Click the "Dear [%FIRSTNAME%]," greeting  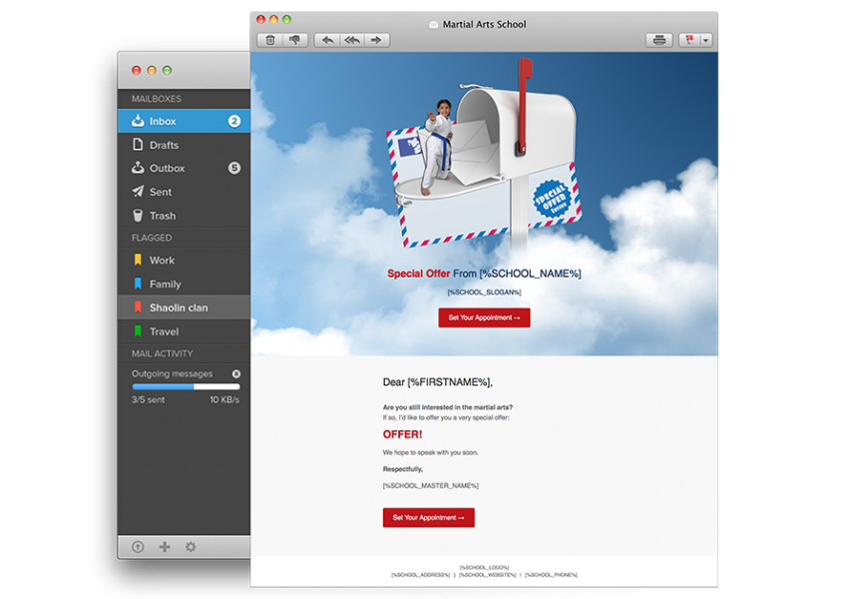[x=438, y=382]
